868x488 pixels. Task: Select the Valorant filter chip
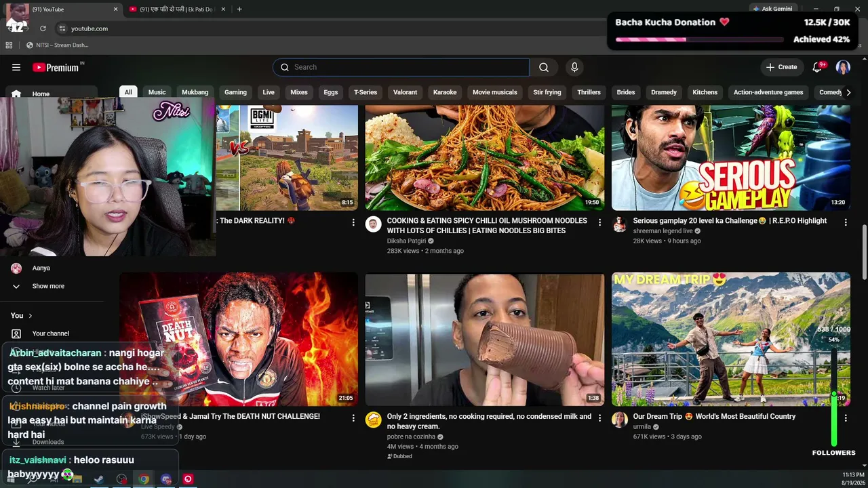[x=405, y=92]
